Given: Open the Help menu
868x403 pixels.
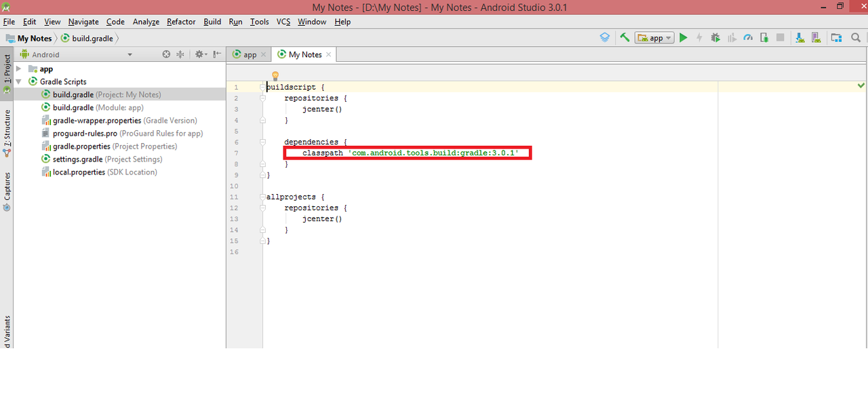Looking at the screenshot, I should [x=342, y=22].
